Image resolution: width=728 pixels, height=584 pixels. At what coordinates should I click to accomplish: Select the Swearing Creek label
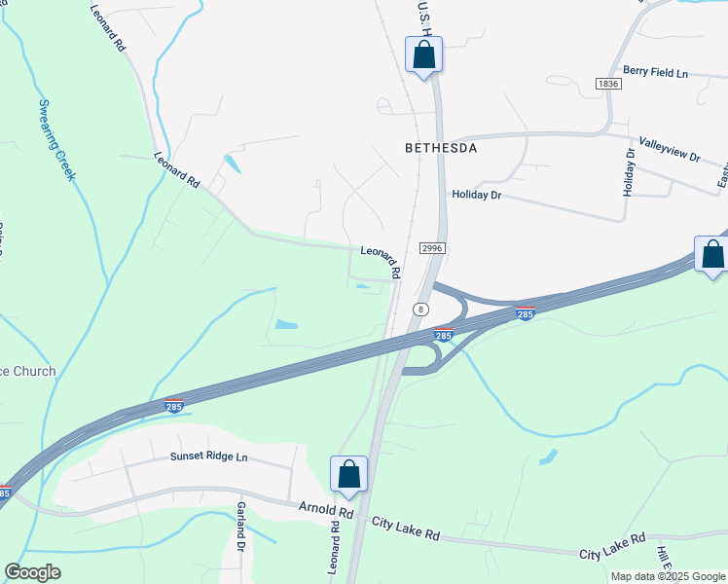click(56, 140)
